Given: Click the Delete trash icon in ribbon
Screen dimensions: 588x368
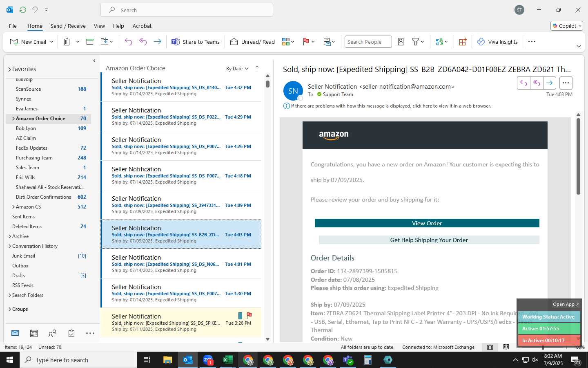Looking at the screenshot, I should (67, 42).
